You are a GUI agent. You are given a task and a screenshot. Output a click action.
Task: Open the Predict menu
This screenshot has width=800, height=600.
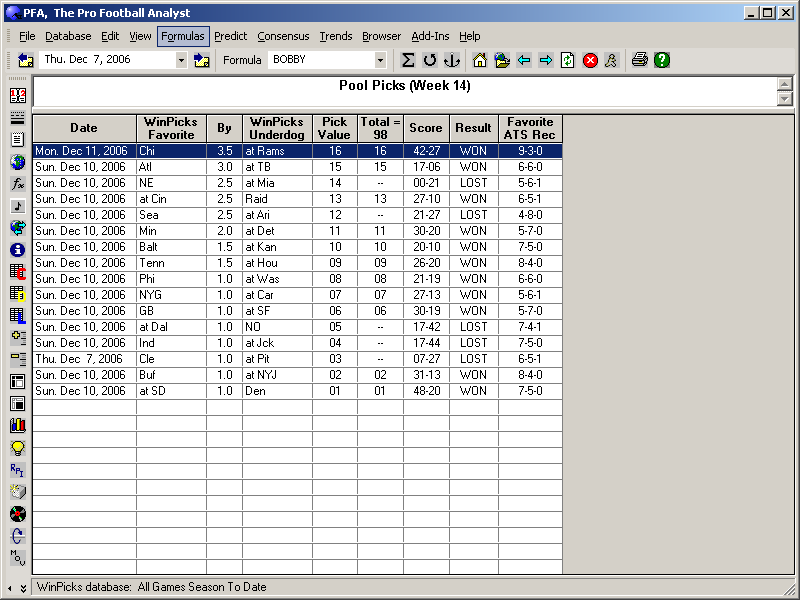pos(230,36)
